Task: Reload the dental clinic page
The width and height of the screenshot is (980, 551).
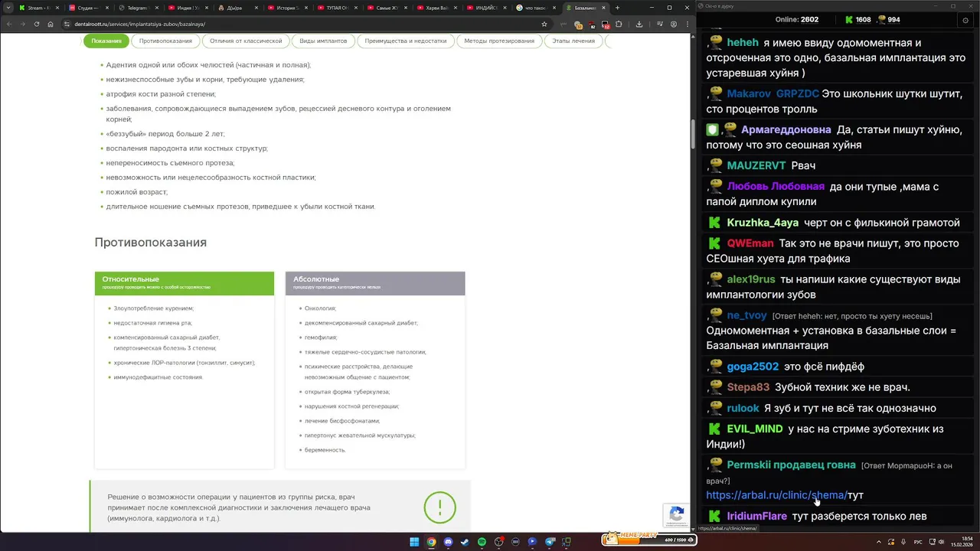Action: 36,24
